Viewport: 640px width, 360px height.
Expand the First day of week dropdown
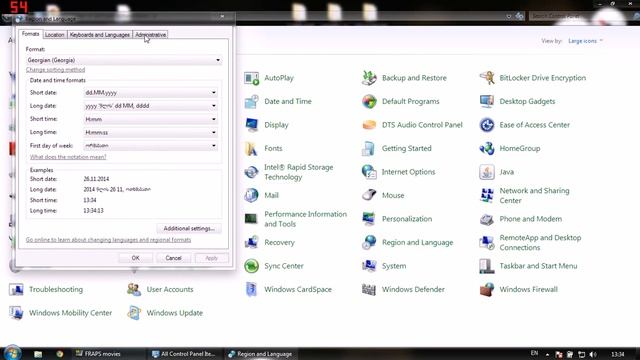pyautogui.click(x=150, y=146)
